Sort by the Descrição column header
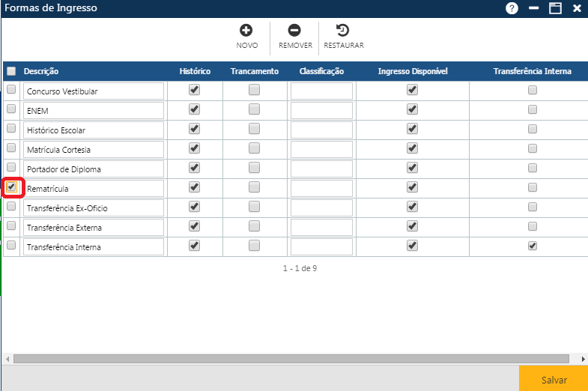 click(x=41, y=71)
